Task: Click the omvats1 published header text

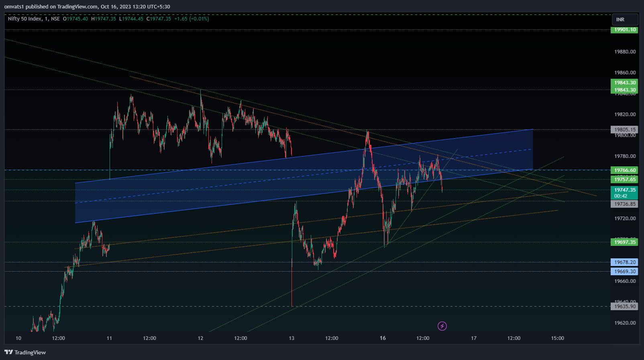Action: tap(87, 7)
